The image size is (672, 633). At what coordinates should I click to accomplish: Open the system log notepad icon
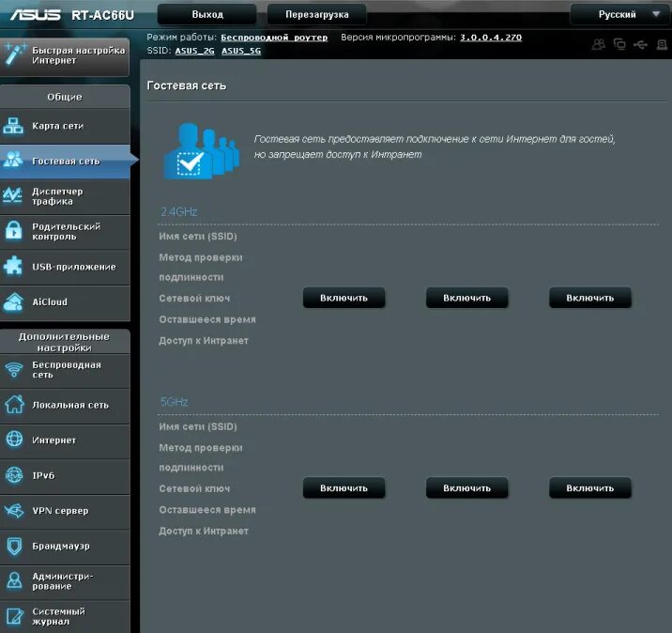tap(14, 616)
